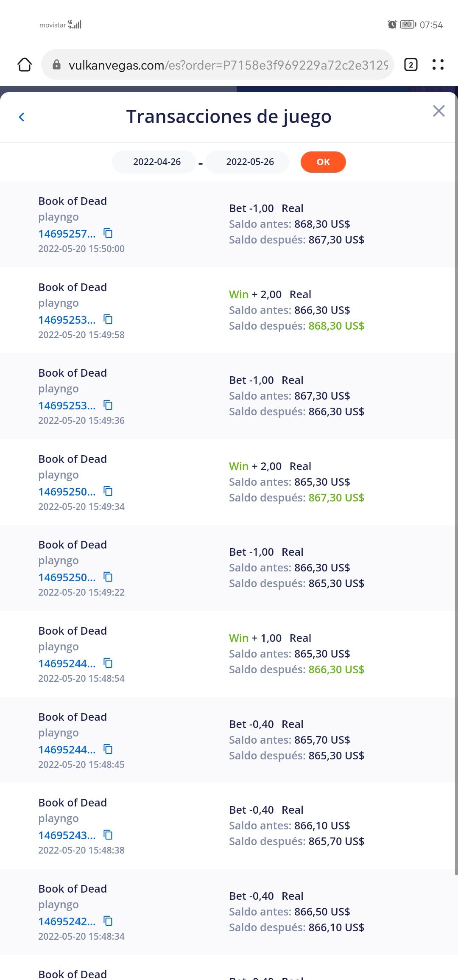Open the start date 2022-04-26 field
Image resolution: width=458 pixels, height=980 pixels.
point(156,162)
